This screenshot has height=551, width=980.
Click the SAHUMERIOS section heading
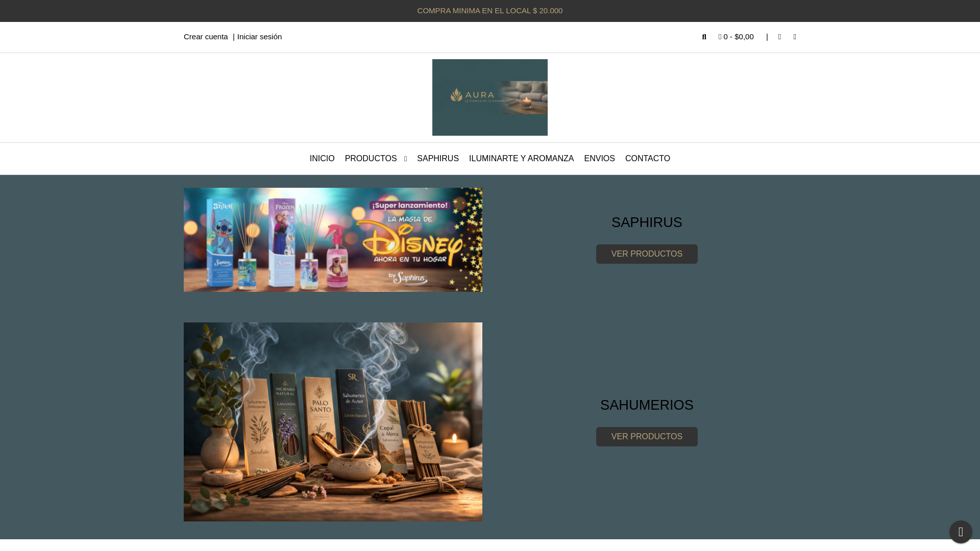tap(647, 405)
